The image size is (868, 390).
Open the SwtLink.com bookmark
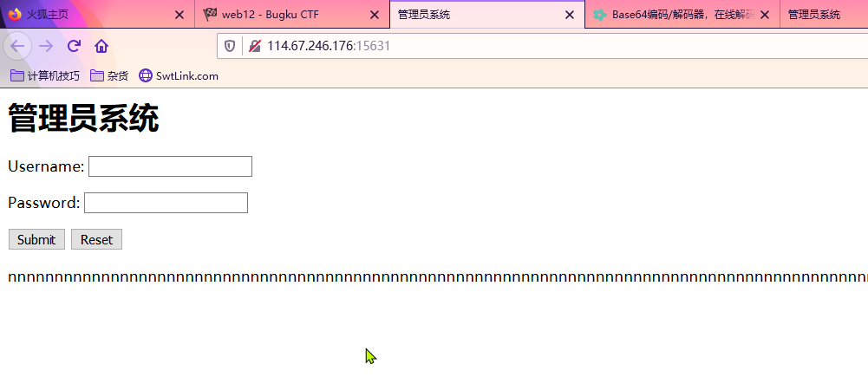[179, 75]
